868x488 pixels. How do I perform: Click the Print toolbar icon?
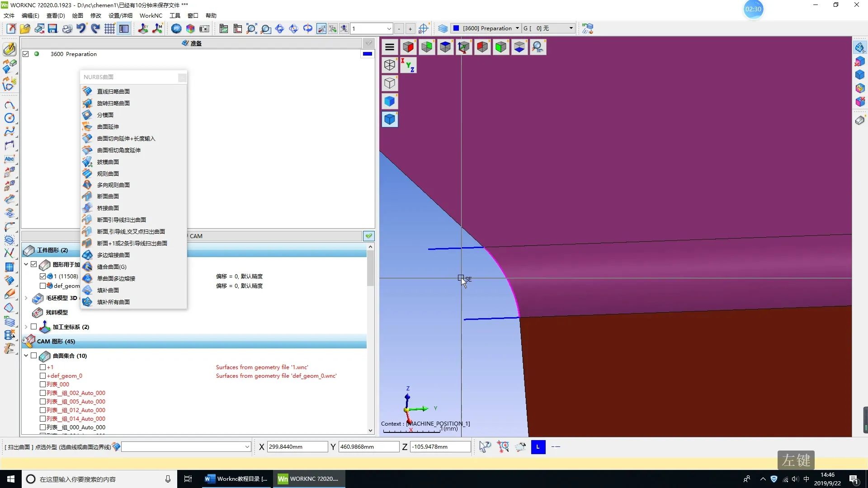pyautogui.click(x=67, y=29)
